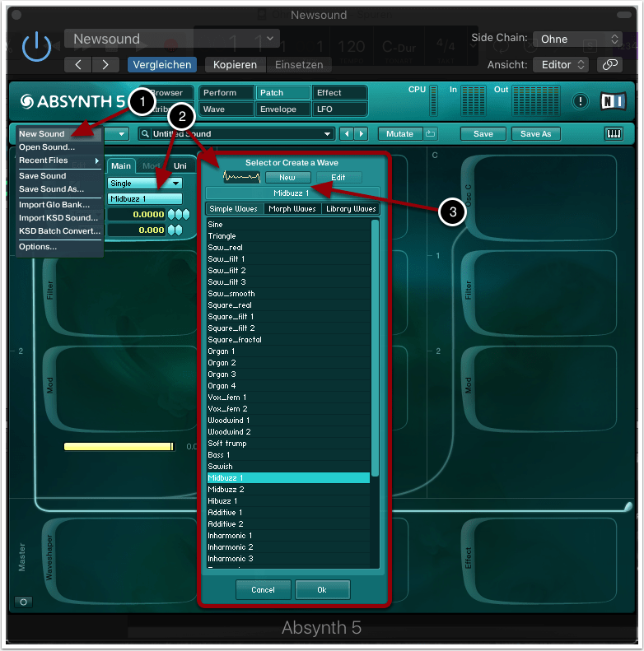644x651 pixels.
Task: Toggle the Vergleichen compare button
Action: (x=162, y=65)
